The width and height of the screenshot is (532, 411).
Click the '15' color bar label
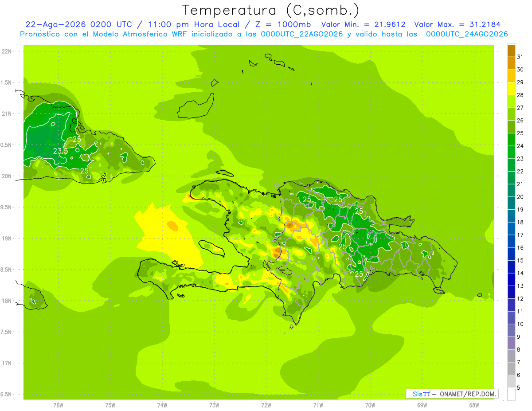tap(520, 261)
